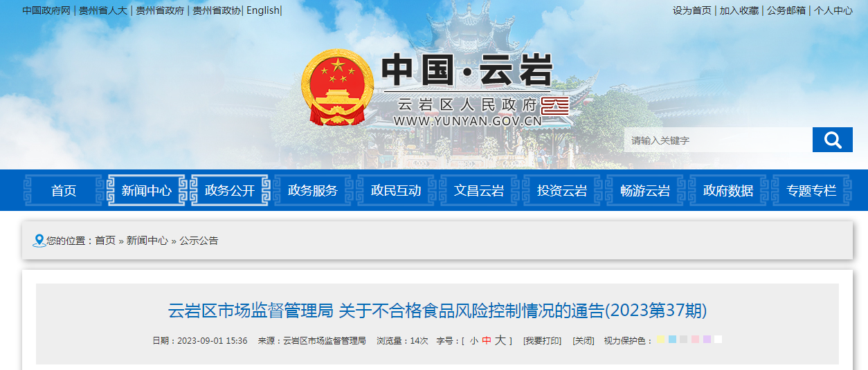Open the English version link
The width and height of the screenshot is (868, 370).
point(263,10)
